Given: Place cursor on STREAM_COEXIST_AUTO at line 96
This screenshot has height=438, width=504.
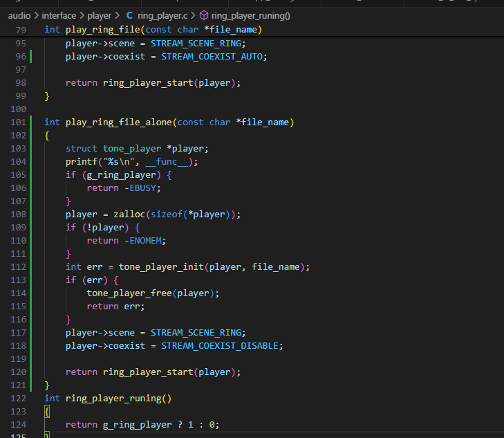Looking at the screenshot, I should pyautogui.click(x=212, y=57).
